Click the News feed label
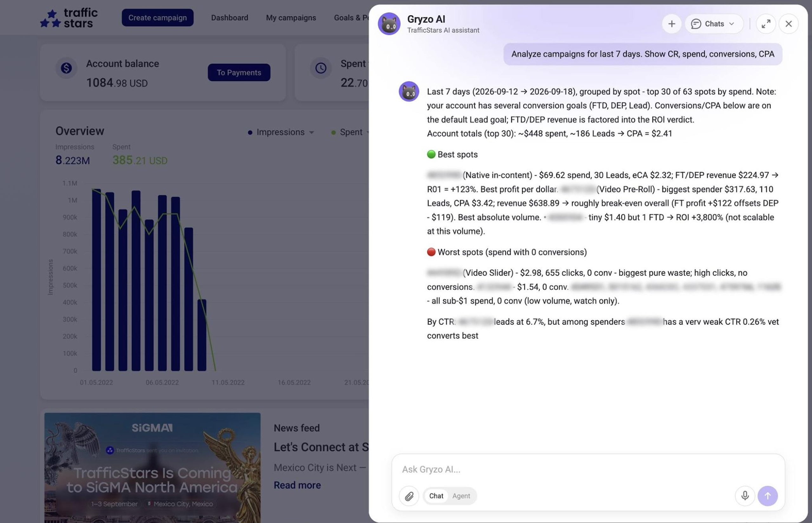 point(297,428)
